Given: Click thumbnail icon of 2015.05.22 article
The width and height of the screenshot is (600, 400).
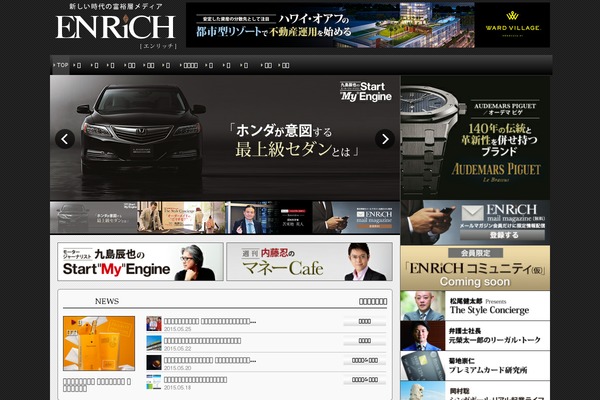Looking at the screenshot, I should click(154, 343).
